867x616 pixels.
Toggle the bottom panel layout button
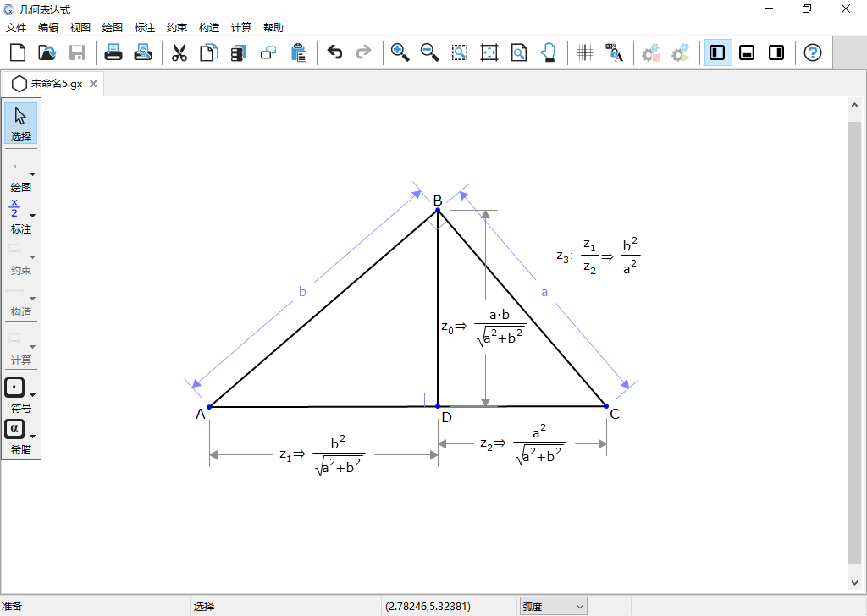[747, 52]
